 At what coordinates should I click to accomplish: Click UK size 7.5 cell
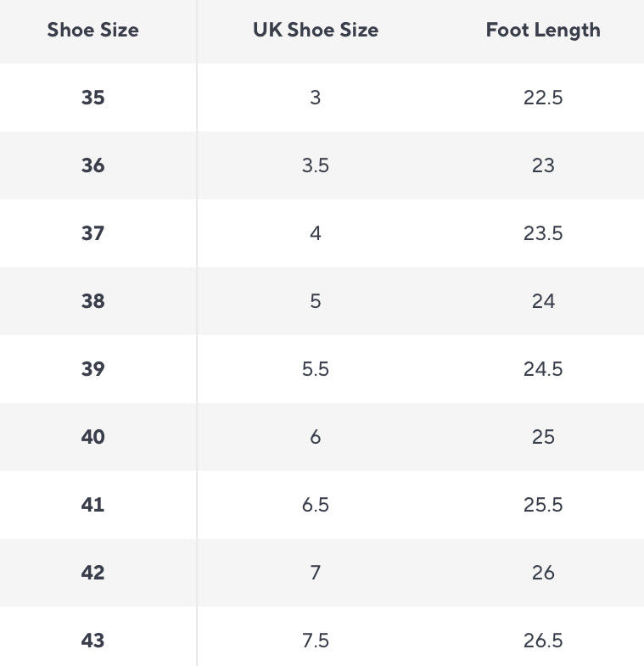tap(315, 641)
